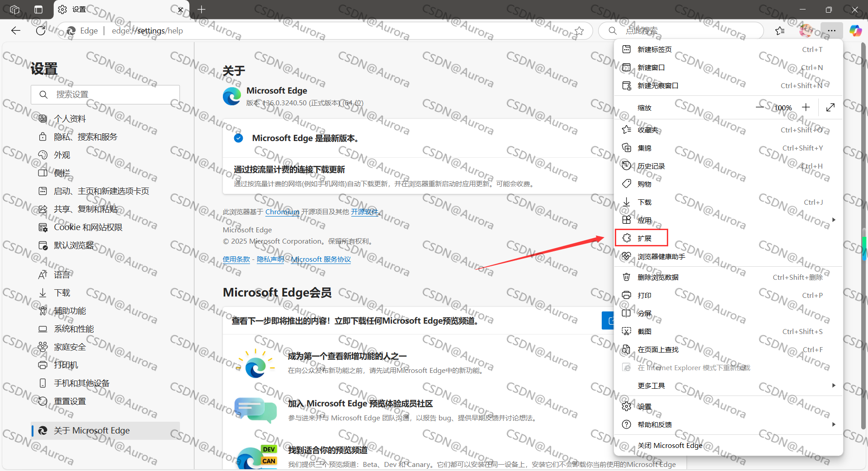
Task: Open 共享、复制和粘贴 section
Action: (105, 209)
